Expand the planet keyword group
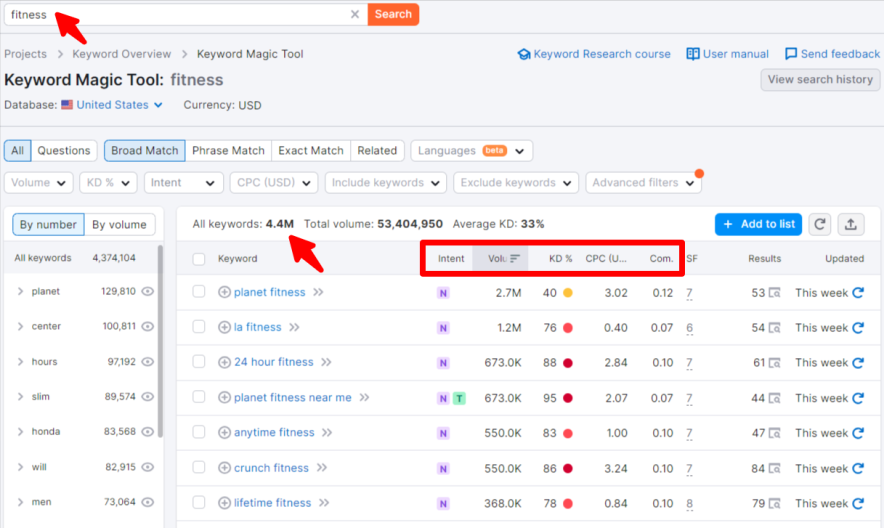The image size is (884, 528). 20,291
